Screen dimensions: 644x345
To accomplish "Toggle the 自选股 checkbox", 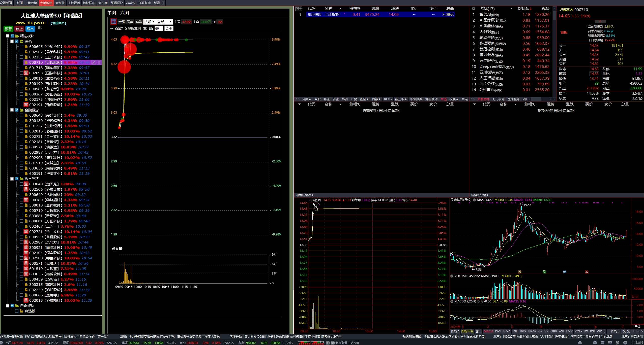I will point(17,311).
